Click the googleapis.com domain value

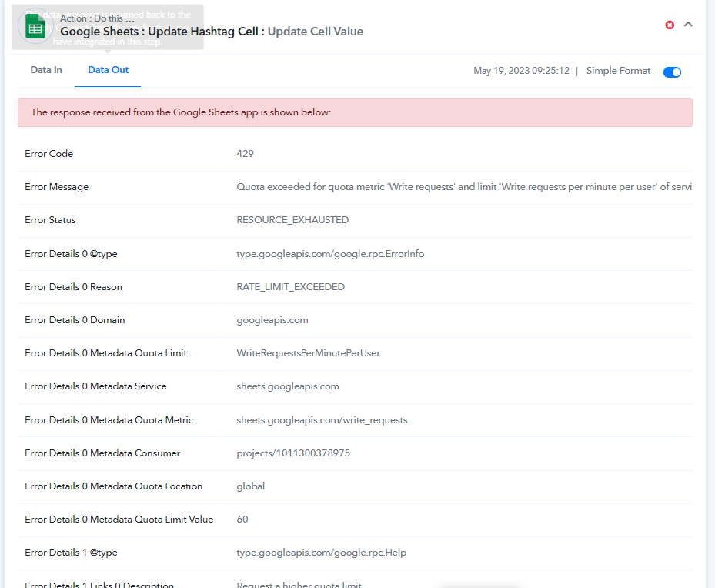(272, 320)
